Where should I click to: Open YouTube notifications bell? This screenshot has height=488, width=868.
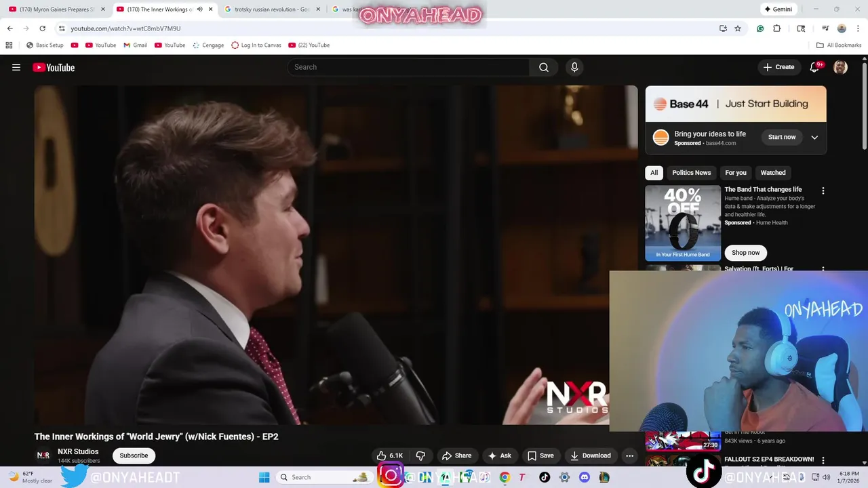click(x=815, y=67)
